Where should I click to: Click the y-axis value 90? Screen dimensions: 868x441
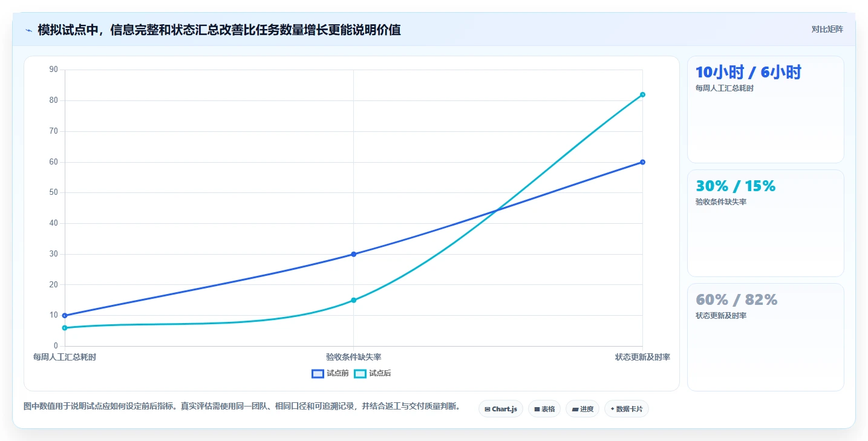(x=54, y=70)
